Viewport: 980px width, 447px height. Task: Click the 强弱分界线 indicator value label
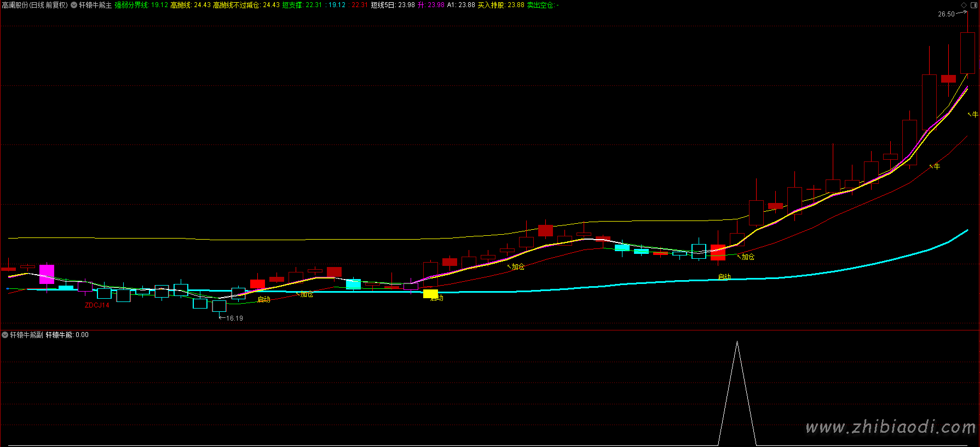click(141, 5)
